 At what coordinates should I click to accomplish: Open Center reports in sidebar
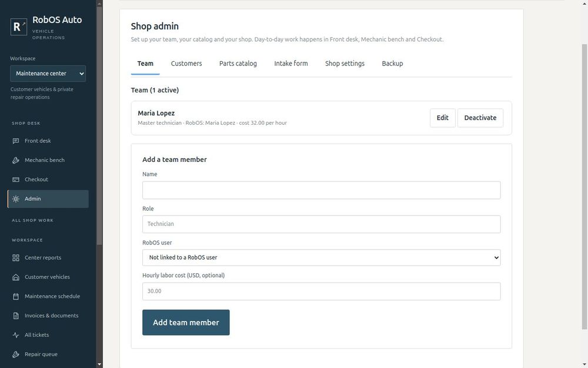click(48, 258)
